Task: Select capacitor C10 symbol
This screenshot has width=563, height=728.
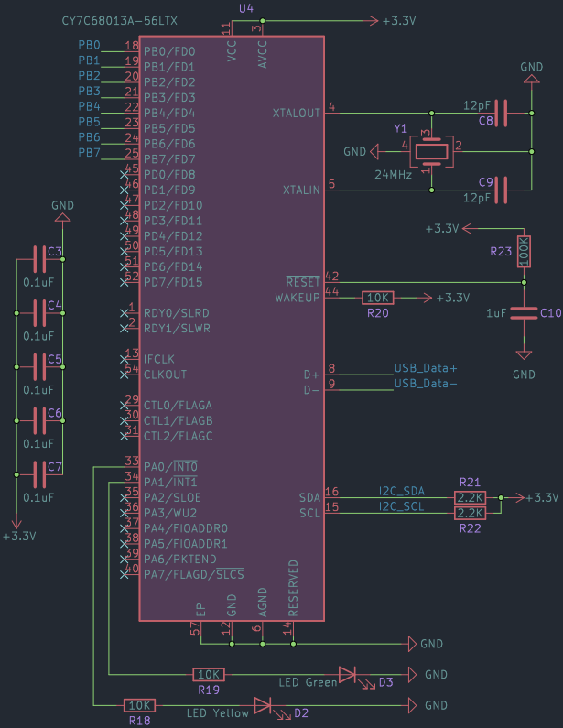Action: (x=524, y=313)
